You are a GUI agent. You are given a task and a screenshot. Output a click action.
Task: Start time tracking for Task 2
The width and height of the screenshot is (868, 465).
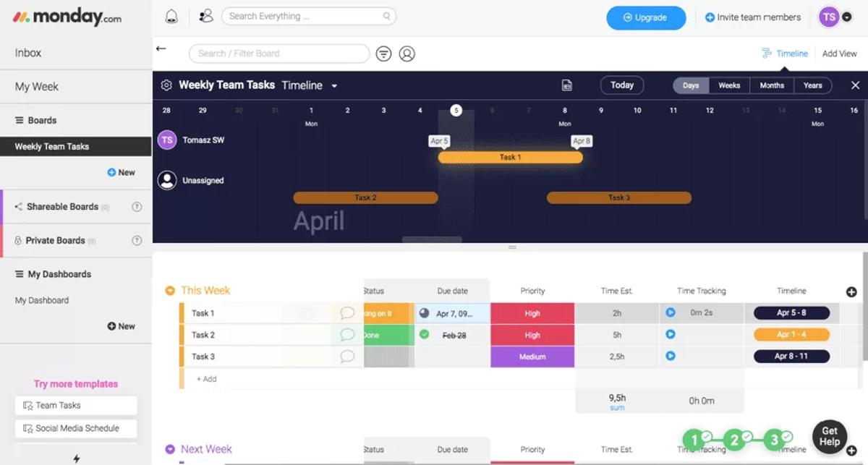(x=671, y=334)
